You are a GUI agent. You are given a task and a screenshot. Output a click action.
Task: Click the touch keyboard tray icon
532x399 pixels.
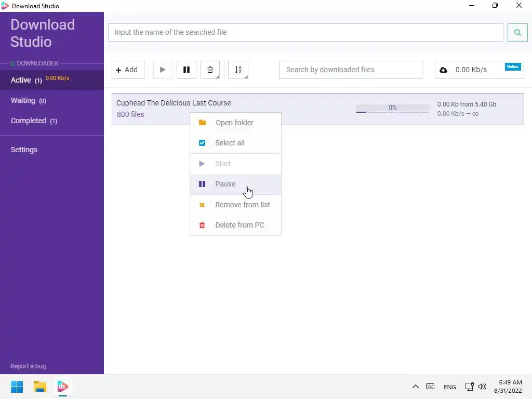pos(430,387)
